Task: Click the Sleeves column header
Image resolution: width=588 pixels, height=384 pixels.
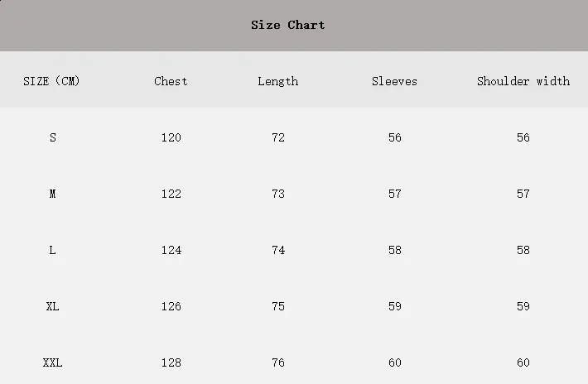Action: tap(394, 81)
